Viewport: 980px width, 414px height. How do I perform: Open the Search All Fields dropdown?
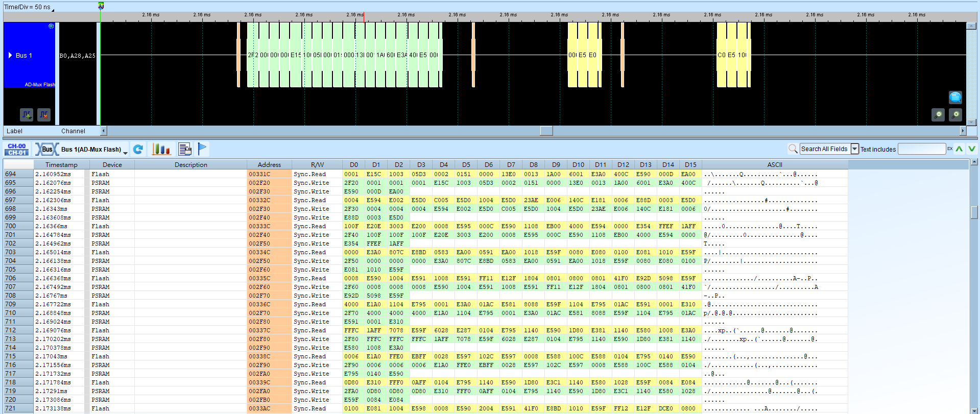coord(854,149)
